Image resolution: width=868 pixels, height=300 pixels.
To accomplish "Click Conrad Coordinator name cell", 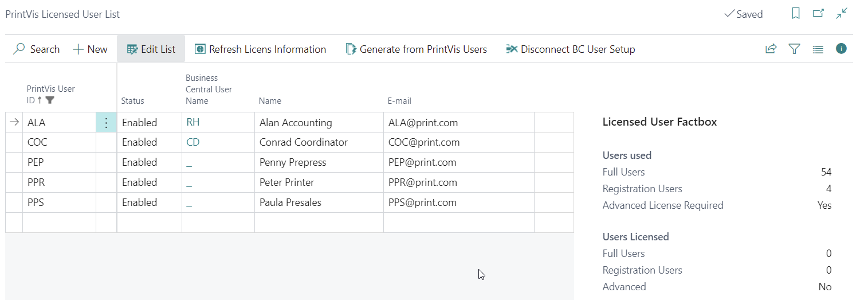I will 319,142.
